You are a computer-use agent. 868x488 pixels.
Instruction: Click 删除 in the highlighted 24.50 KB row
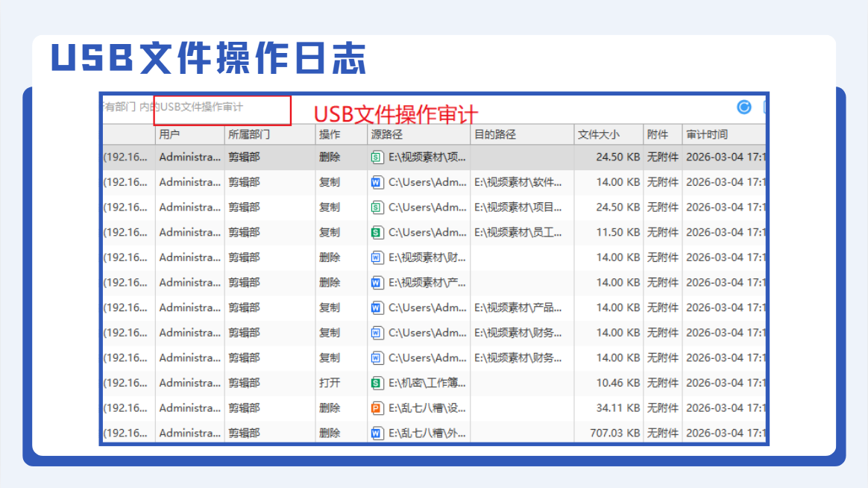point(330,157)
